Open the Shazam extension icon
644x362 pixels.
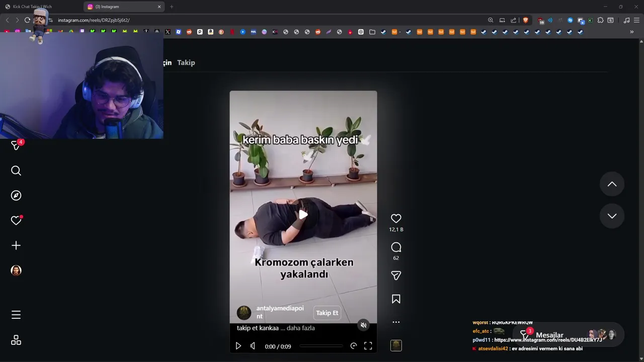pyautogui.click(x=570, y=20)
